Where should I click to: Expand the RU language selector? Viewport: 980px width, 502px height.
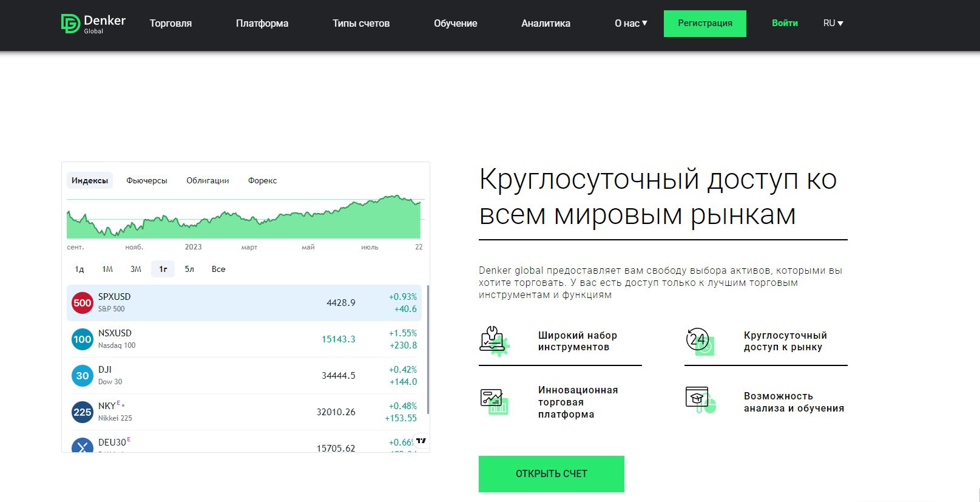coord(833,23)
